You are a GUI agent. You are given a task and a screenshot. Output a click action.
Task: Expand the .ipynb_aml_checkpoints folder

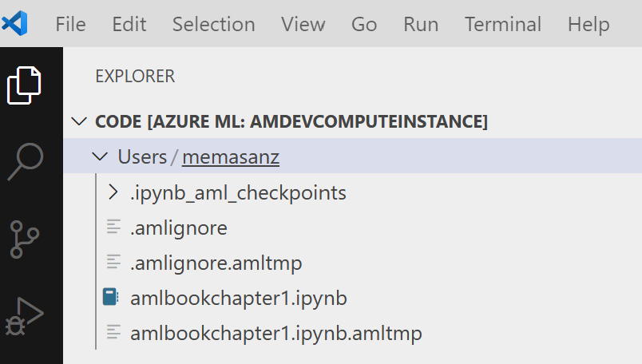(113, 192)
